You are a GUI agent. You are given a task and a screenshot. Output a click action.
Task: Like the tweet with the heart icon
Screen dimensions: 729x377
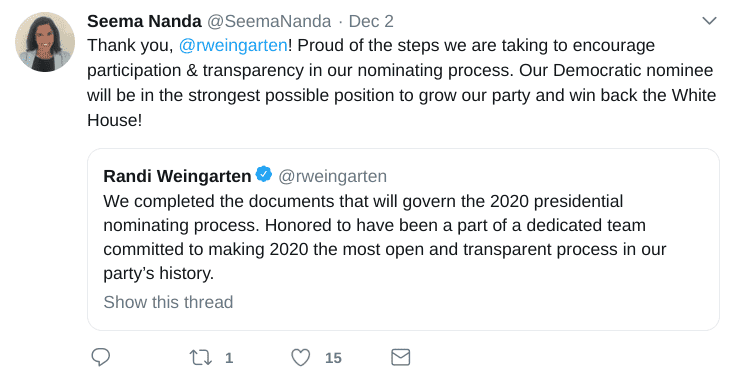tap(300, 358)
